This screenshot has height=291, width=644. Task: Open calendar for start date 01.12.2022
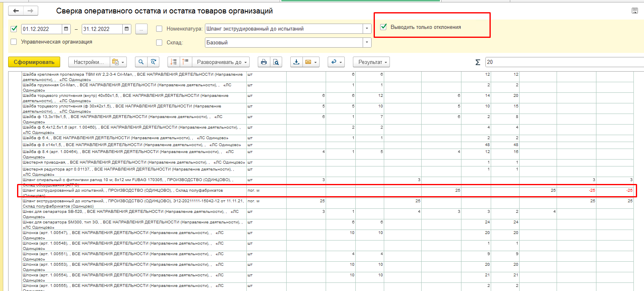pos(66,29)
